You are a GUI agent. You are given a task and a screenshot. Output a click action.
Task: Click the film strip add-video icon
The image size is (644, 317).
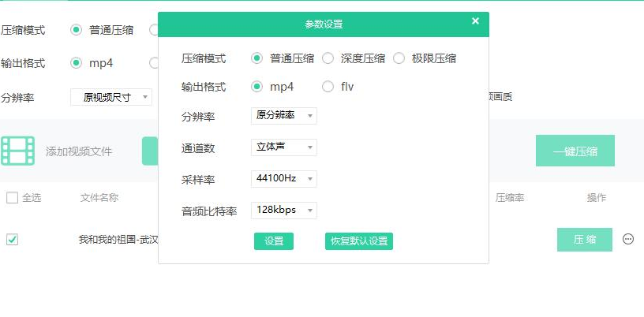point(17,151)
